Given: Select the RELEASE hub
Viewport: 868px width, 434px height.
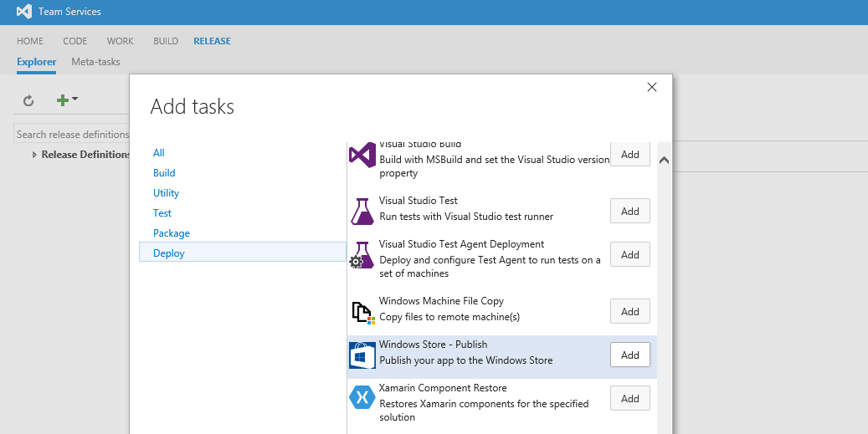Looking at the screenshot, I should [212, 41].
